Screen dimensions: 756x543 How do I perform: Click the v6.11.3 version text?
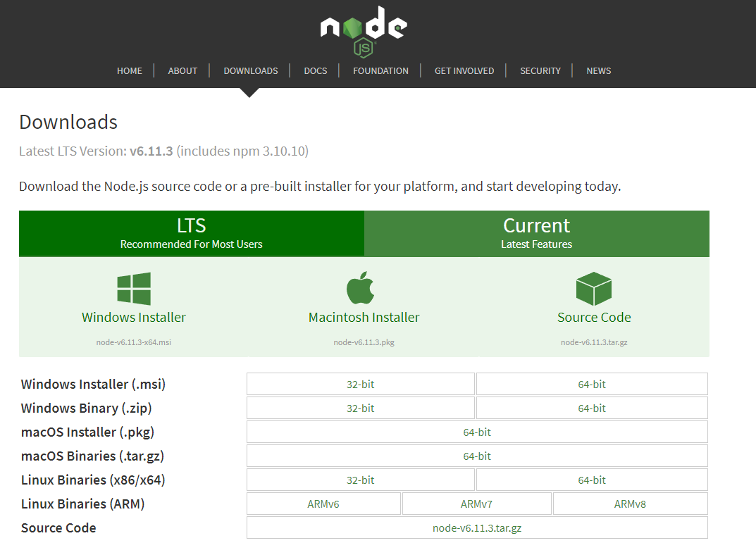(151, 151)
